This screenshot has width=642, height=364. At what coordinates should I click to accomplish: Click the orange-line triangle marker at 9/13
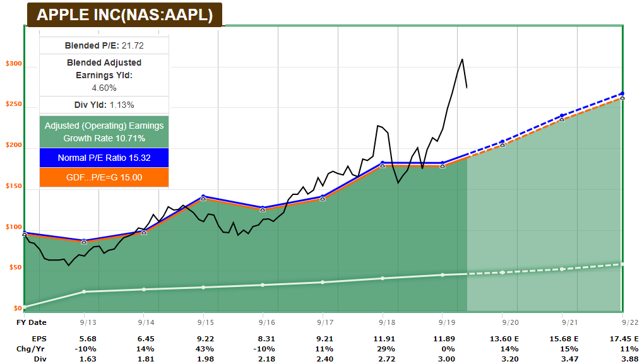pos(84,242)
